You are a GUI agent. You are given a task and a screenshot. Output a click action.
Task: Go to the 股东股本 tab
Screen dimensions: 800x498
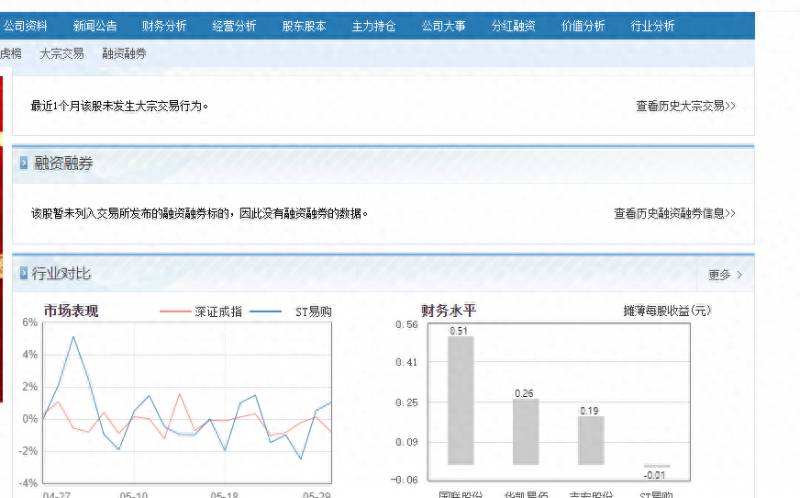coord(304,26)
